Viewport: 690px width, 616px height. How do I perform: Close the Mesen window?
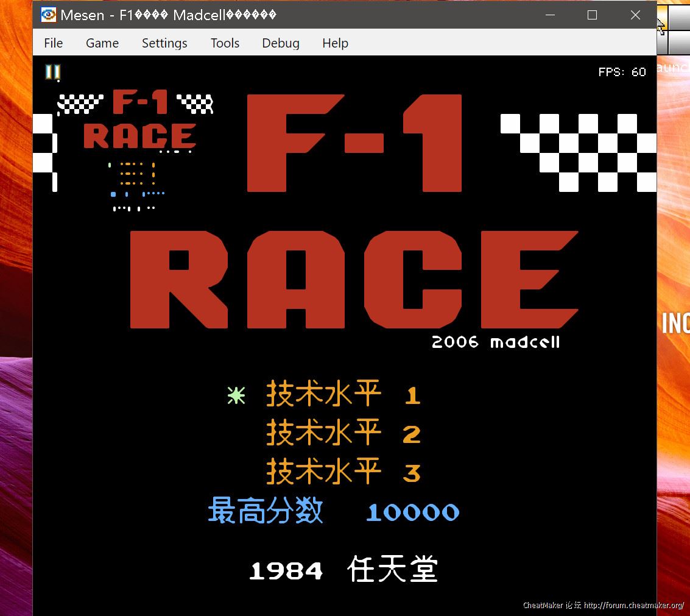[635, 15]
